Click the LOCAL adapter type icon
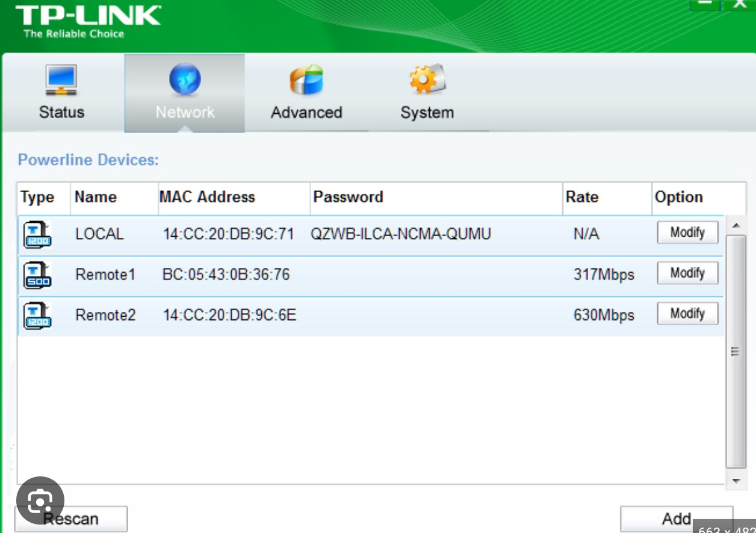The image size is (756, 533). (x=38, y=234)
